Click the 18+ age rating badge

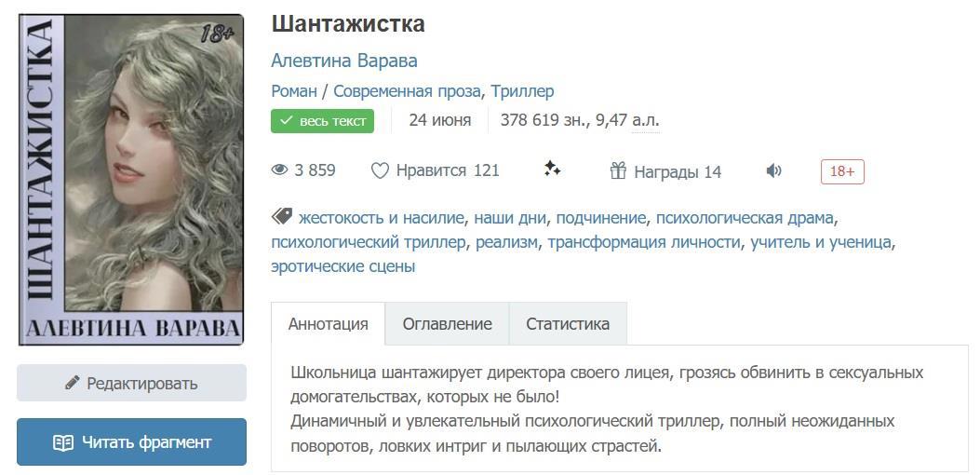842,171
